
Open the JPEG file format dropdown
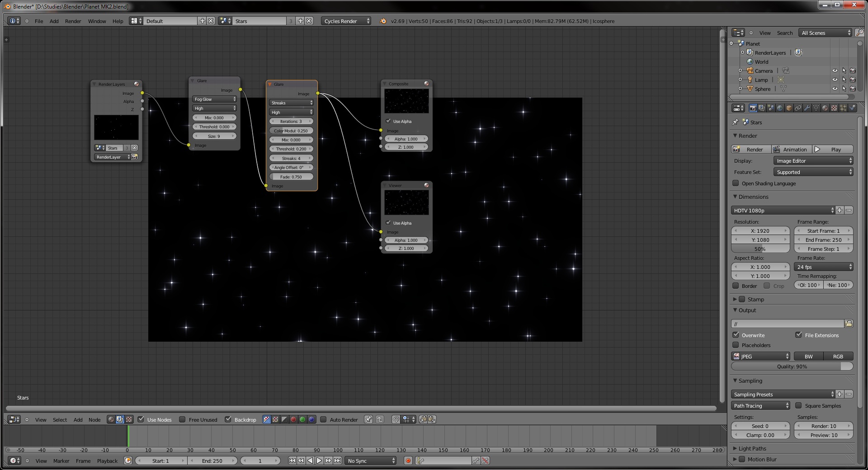pos(760,356)
